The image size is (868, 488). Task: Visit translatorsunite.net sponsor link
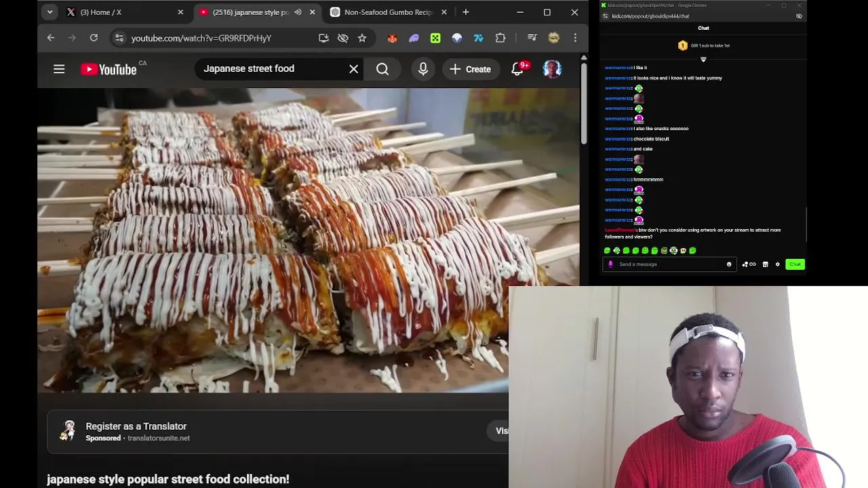coord(159,438)
